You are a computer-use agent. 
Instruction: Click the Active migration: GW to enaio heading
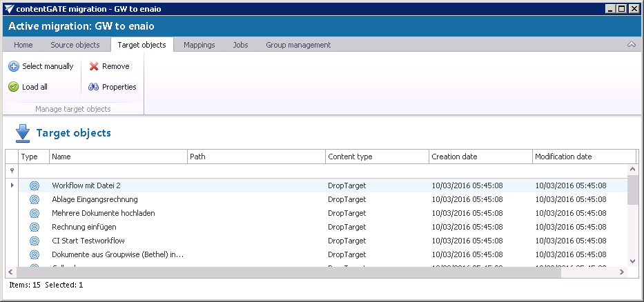[x=81, y=26]
